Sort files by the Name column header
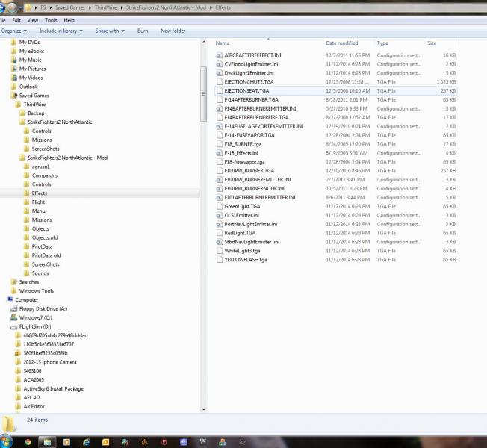487x448 pixels. point(267,43)
